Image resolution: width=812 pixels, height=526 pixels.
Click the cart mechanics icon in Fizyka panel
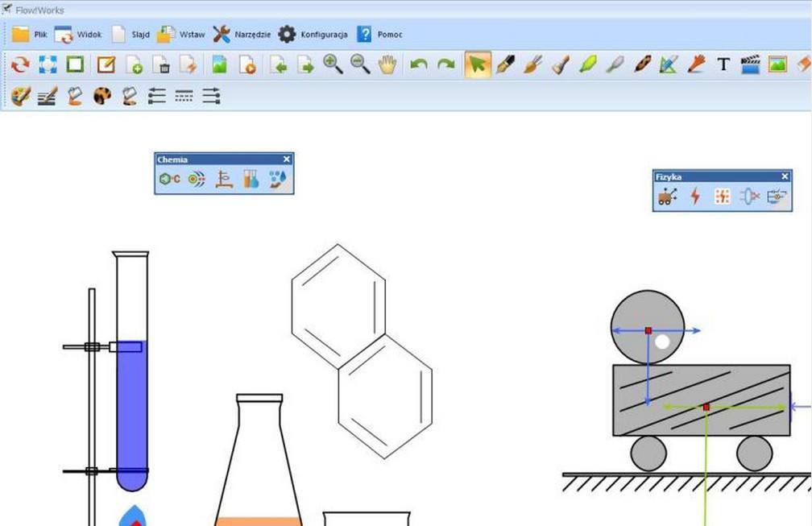[668, 197]
